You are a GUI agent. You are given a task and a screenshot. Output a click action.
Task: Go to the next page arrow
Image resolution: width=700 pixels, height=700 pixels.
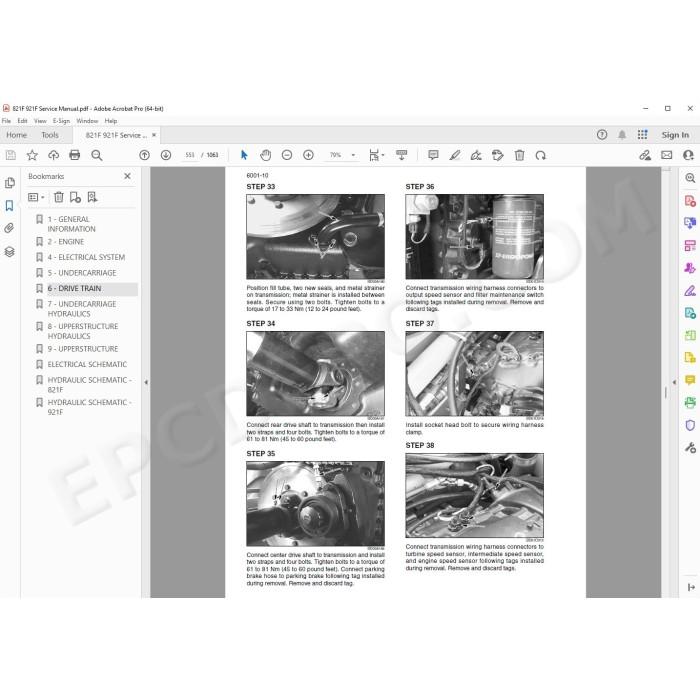(166, 155)
